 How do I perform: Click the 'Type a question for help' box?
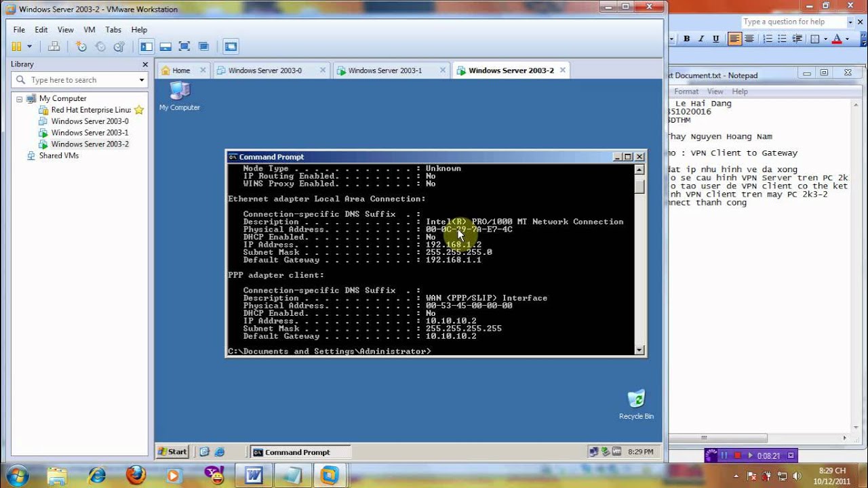(x=793, y=22)
